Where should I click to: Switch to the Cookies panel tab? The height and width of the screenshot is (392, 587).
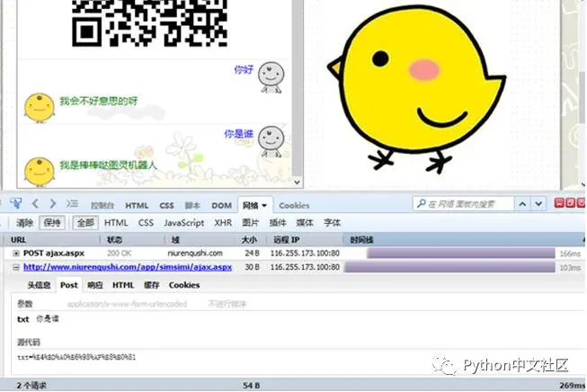[x=294, y=206]
